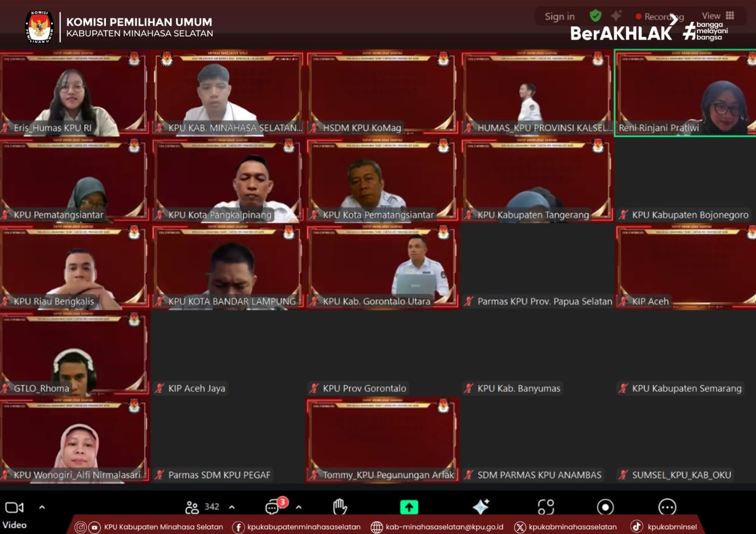Click the green encryption shield icon

pyautogui.click(x=595, y=16)
